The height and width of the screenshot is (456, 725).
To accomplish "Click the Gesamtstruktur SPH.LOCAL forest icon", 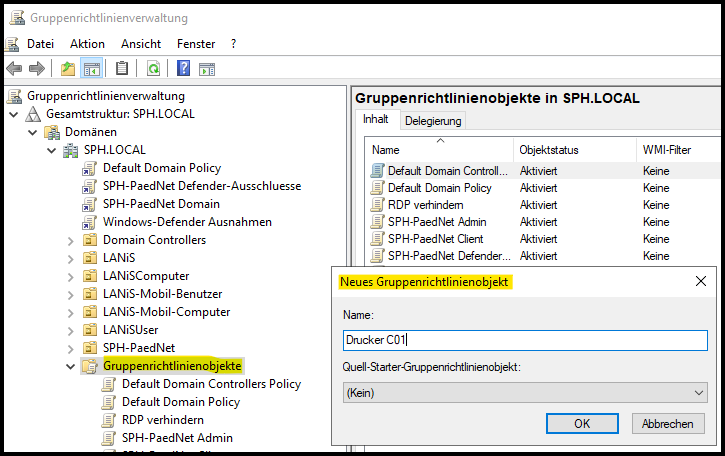I will pos(33,114).
